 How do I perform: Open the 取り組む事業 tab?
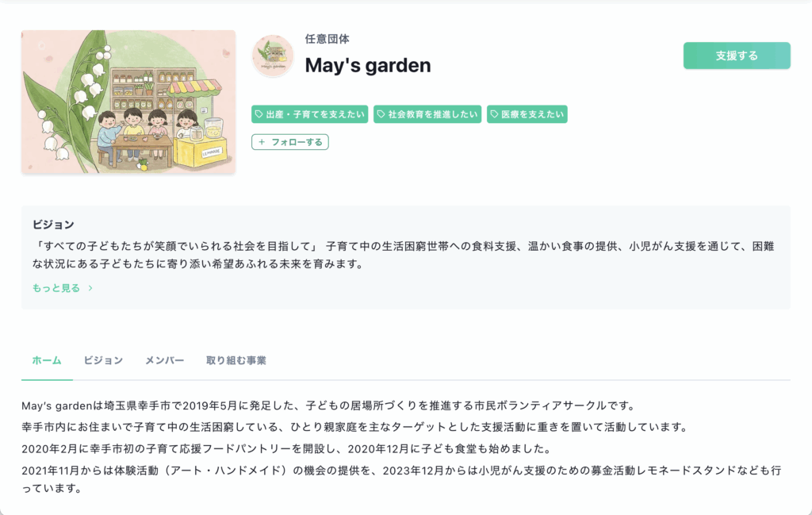(x=236, y=360)
